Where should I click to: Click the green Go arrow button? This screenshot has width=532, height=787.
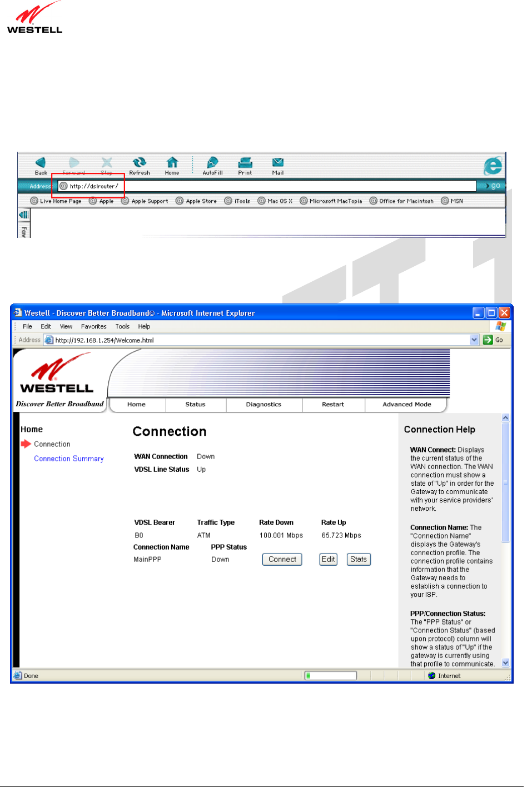pyautogui.click(x=488, y=340)
